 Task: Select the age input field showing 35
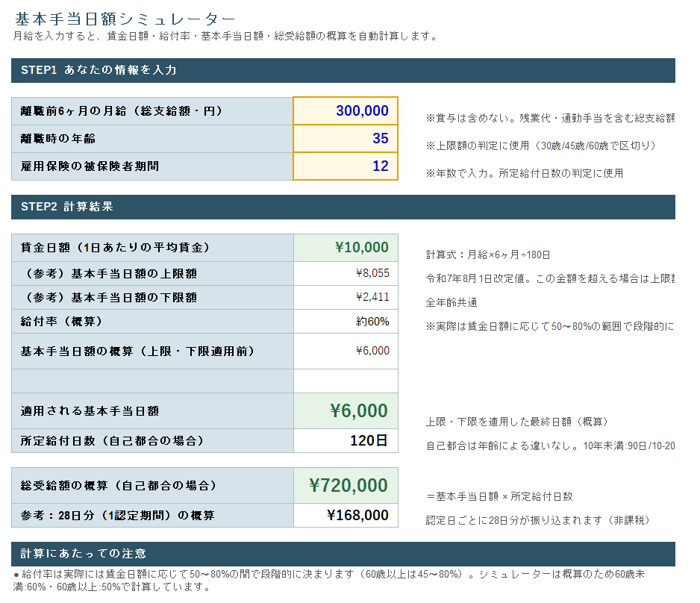pyautogui.click(x=346, y=139)
